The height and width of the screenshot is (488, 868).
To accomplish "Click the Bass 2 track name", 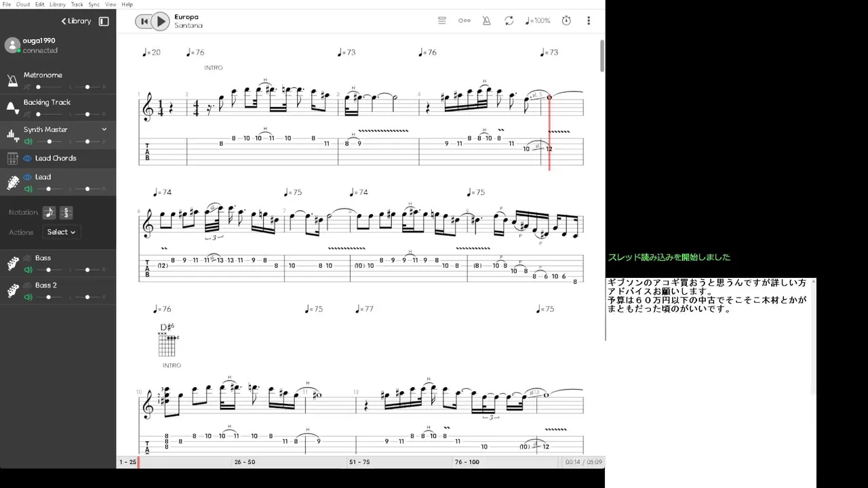I will [x=46, y=285].
